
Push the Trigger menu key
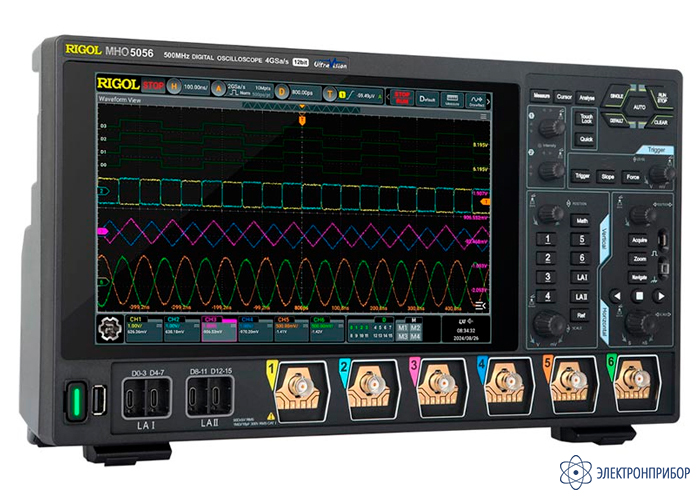coord(582,176)
